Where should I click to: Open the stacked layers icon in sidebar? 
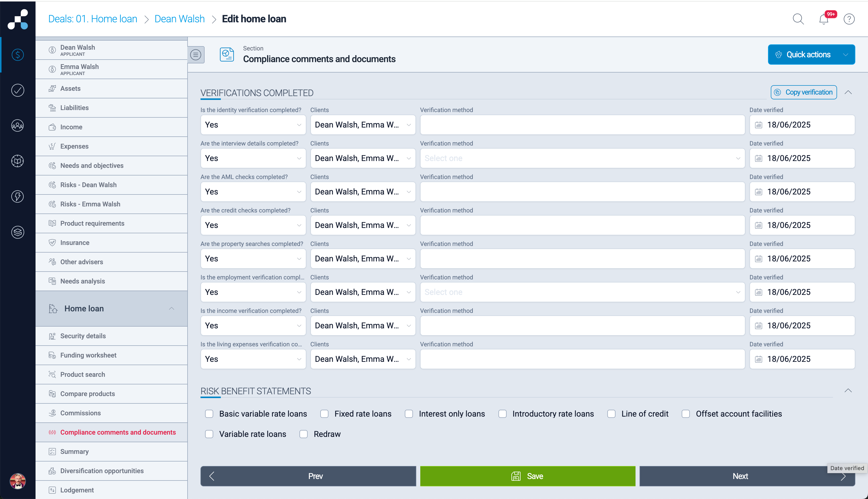click(x=18, y=232)
